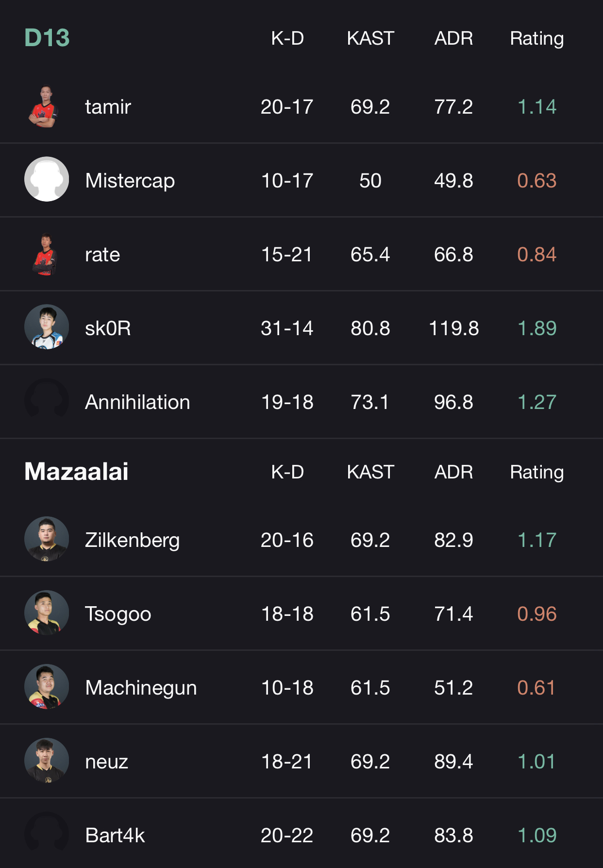Open Mazaalai team page
The width and height of the screenshot is (603, 868).
pos(76,471)
